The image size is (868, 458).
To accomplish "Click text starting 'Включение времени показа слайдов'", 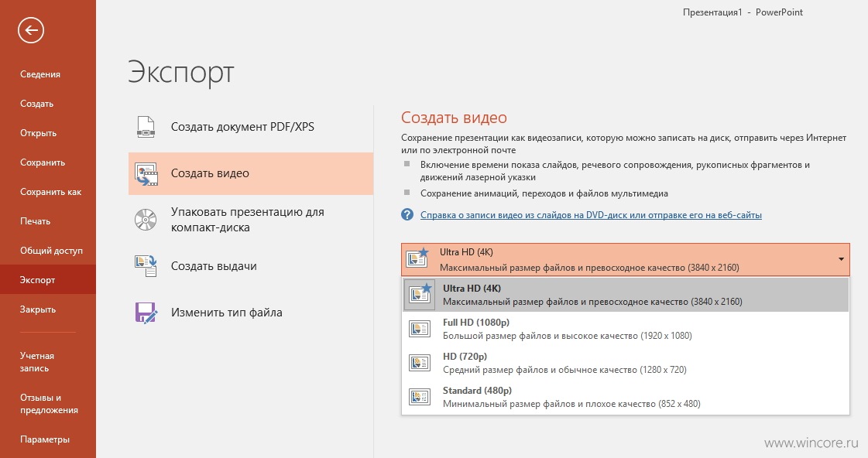I will click(x=615, y=171).
